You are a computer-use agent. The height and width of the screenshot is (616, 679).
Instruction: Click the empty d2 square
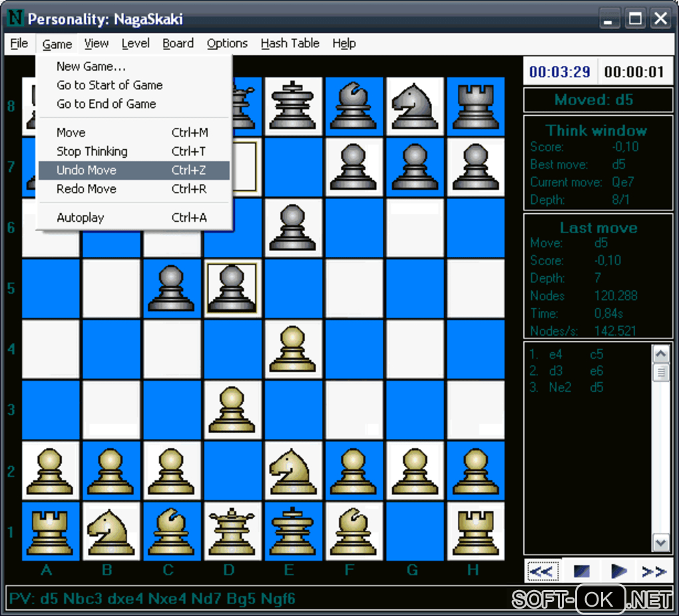point(232,471)
